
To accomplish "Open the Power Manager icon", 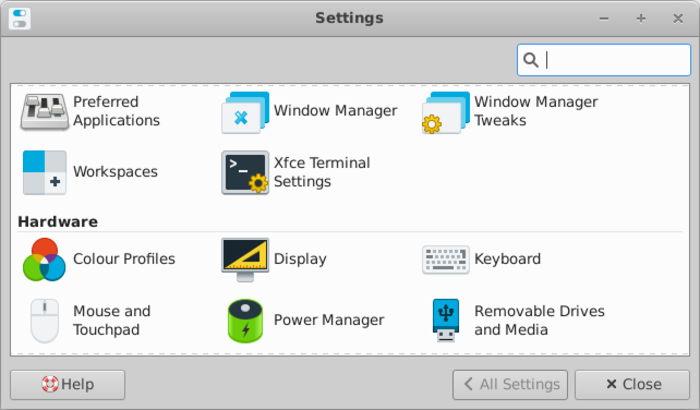I will [x=244, y=320].
